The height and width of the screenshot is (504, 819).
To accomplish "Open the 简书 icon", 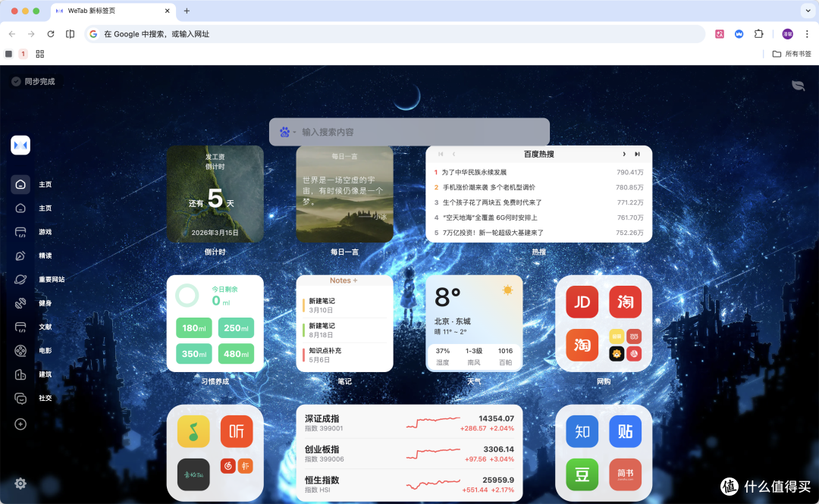I will click(625, 474).
